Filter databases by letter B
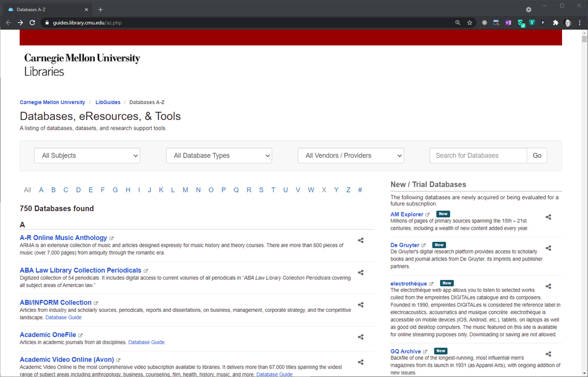Viewport: 588px width, 377px height. [53, 190]
